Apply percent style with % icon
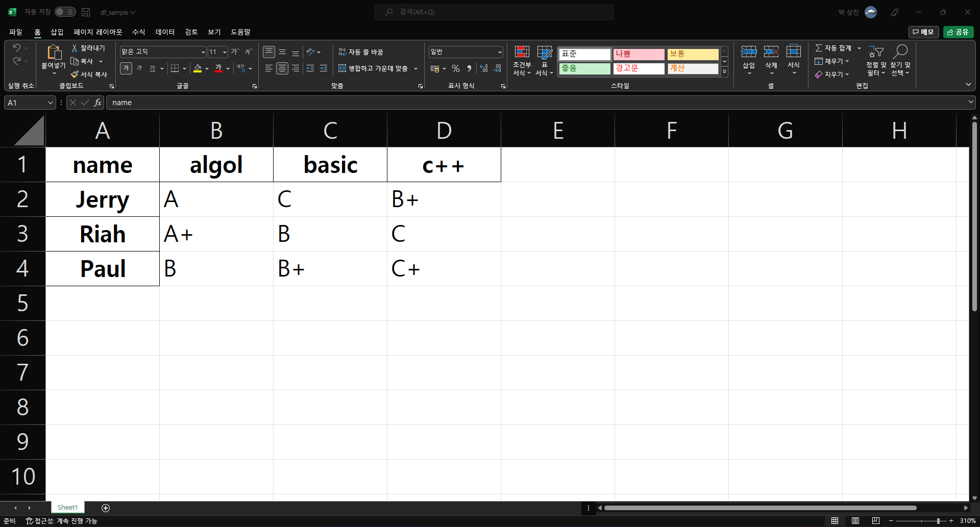980x527 pixels. coord(456,68)
